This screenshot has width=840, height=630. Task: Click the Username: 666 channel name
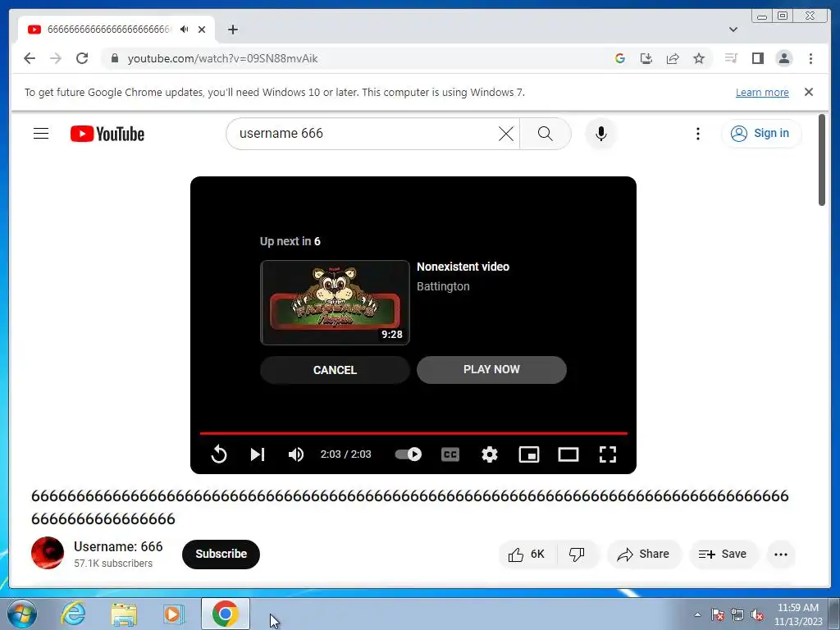coord(118,546)
